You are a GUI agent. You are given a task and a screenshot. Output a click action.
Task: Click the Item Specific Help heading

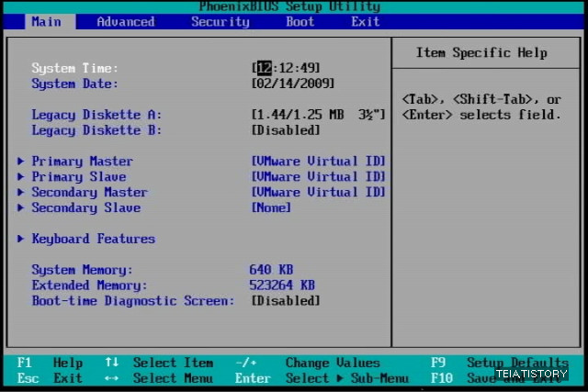(x=481, y=52)
